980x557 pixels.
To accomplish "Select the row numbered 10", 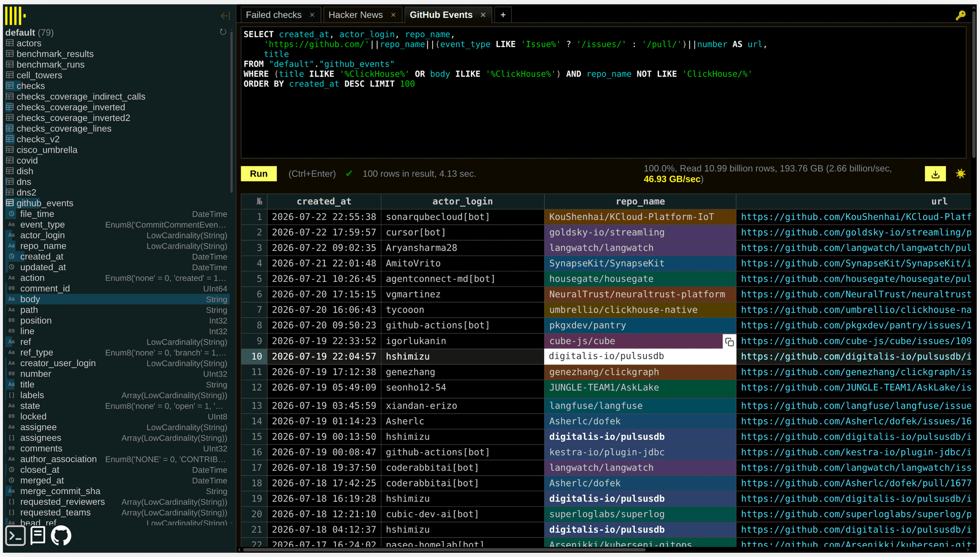I will (x=255, y=356).
